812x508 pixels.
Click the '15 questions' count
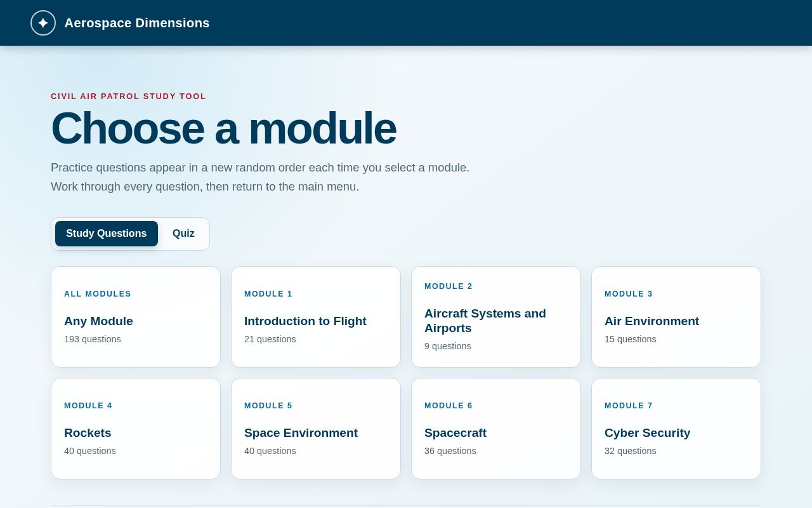[631, 339]
